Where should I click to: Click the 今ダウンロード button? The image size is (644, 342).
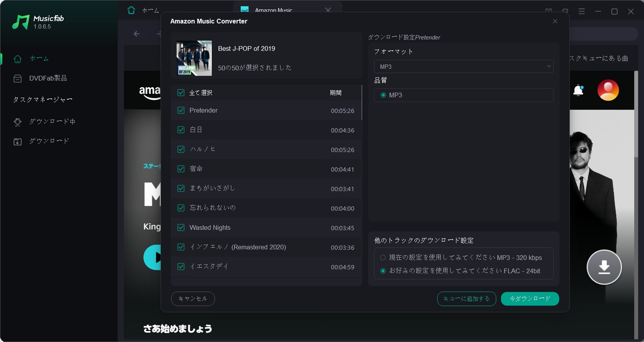pos(530,299)
